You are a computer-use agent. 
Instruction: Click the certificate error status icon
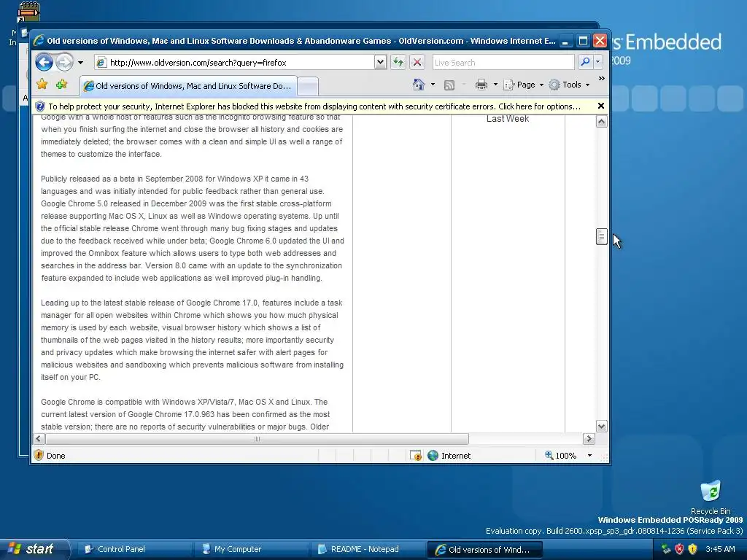[415, 455]
